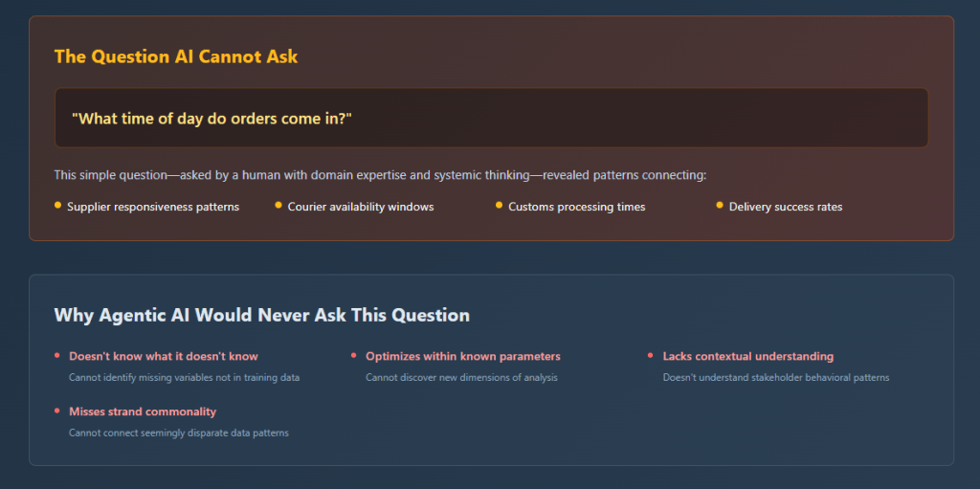The height and width of the screenshot is (489, 980).
Task: Click the yellow bullet beside Supplier responsiveness patterns
Action: pyautogui.click(x=58, y=205)
